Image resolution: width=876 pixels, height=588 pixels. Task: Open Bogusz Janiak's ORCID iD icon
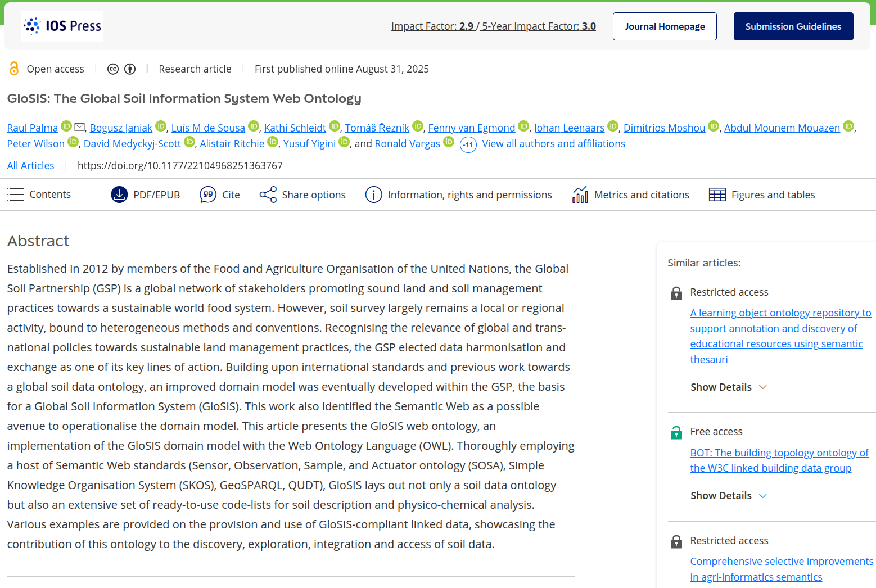tap(161, 126)
